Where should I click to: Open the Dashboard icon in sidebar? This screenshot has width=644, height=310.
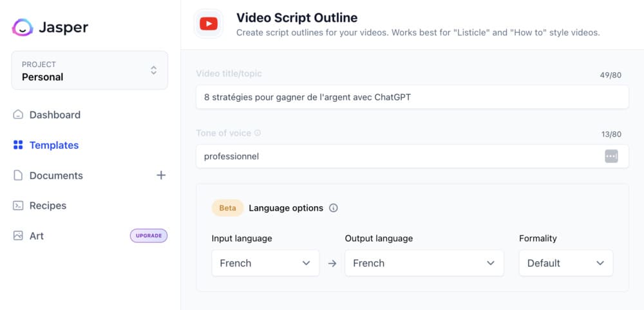point(18,115)
